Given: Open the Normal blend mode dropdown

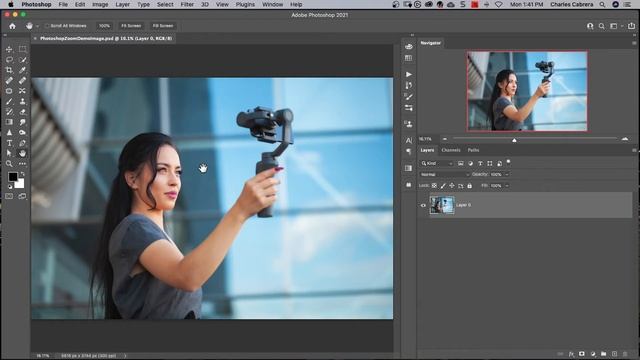Looking at the screenshot, I should (444, 174).
